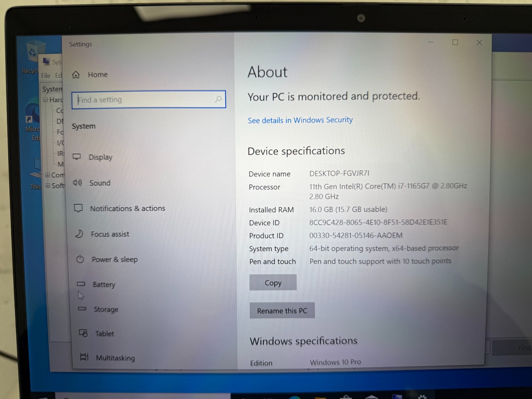The image size is (532, 399).
Task: Open the Home settings page
Action: (x=90, y=75)
